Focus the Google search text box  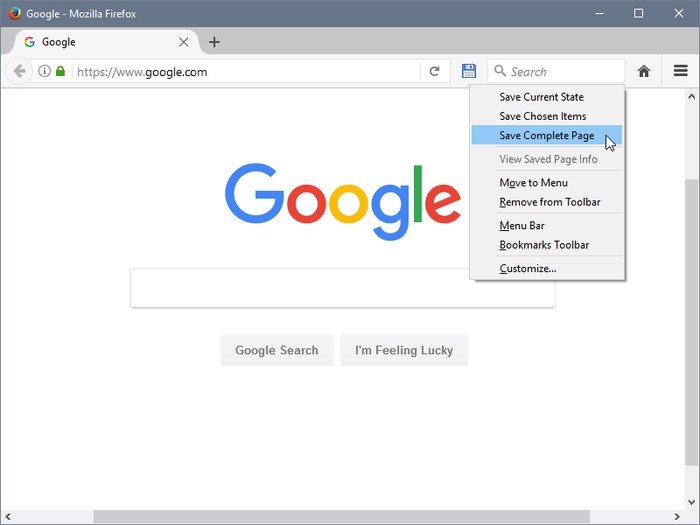[343, 288]
